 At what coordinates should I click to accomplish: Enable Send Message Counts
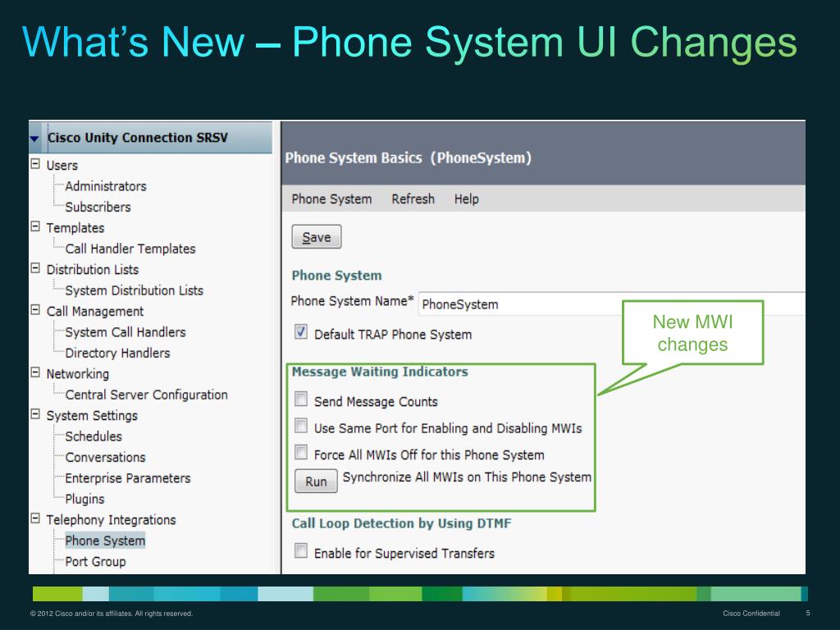(x=301, y=399)
